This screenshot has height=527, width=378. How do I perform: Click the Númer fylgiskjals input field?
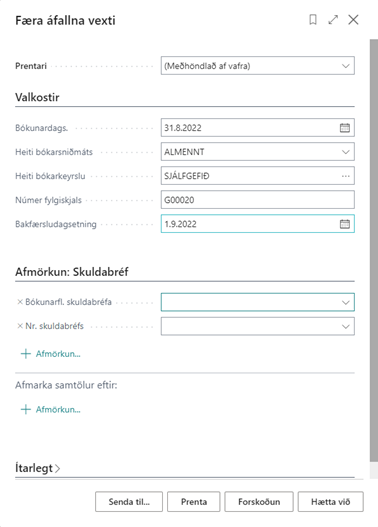pos(257,200)
